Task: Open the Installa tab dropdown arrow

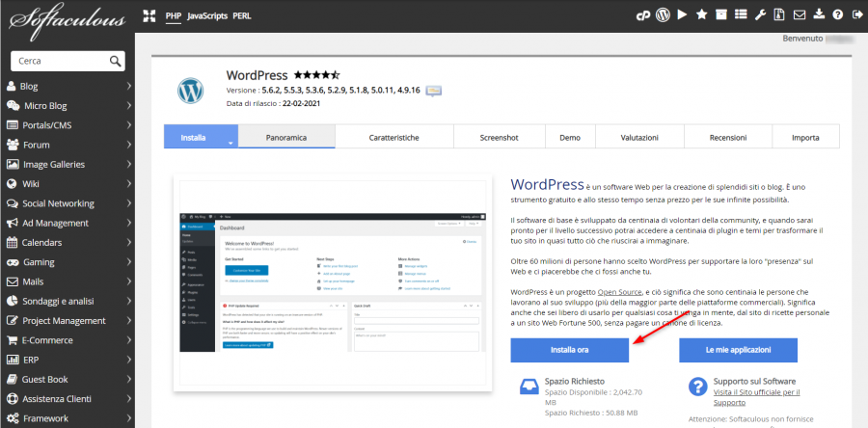Action: click(x=230, y=144)
